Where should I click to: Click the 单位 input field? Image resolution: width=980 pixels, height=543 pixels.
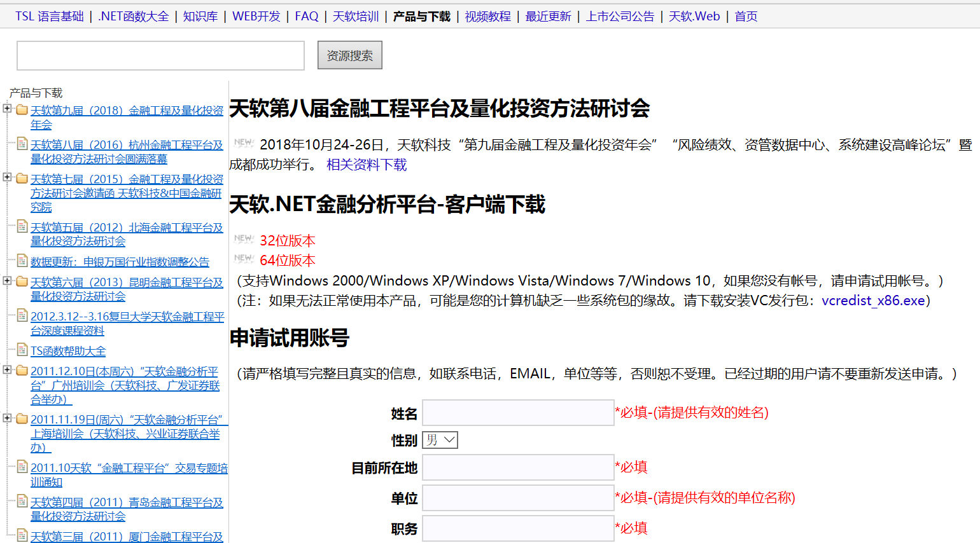click(518, 498)
